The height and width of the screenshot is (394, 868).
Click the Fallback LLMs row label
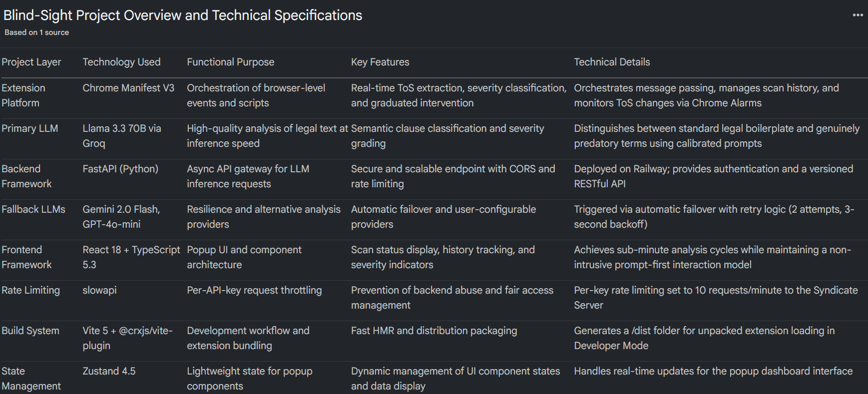click(33, 209)
